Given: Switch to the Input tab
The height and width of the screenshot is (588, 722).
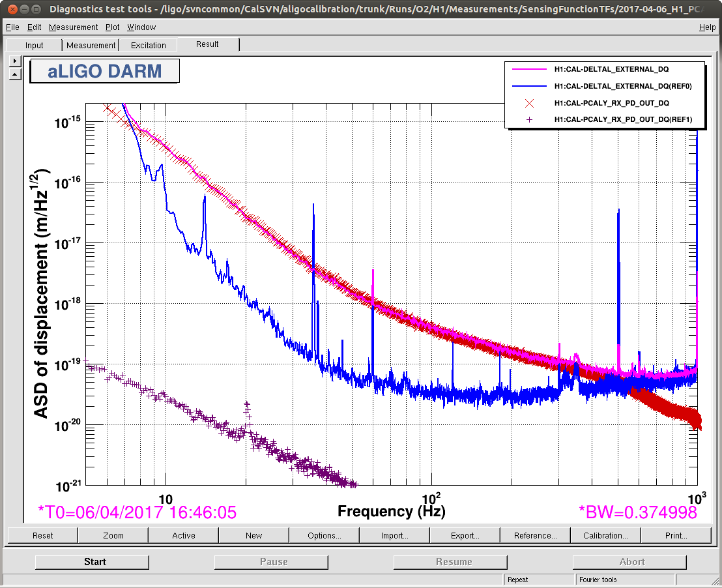Looking at the screenshot, I should 34,45.
